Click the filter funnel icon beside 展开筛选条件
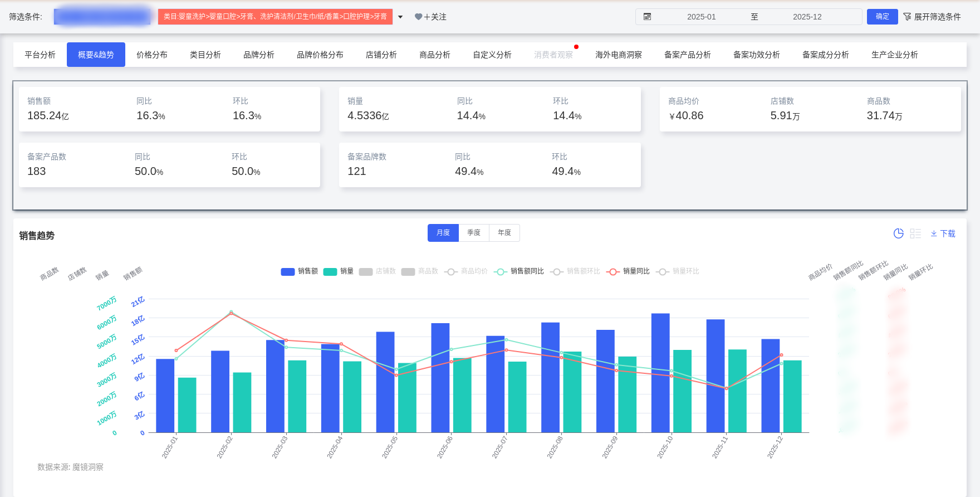Screen dimensions: 980x497 [907, 17]
